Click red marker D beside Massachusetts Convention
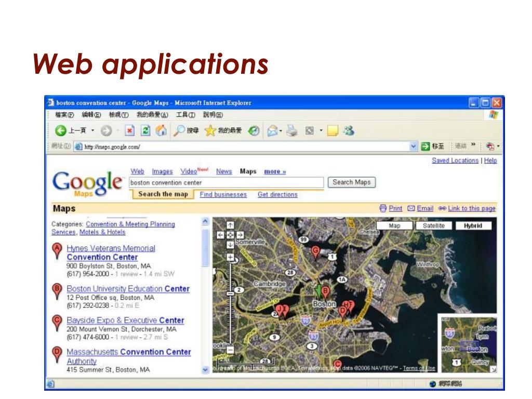 click(57, 354)
